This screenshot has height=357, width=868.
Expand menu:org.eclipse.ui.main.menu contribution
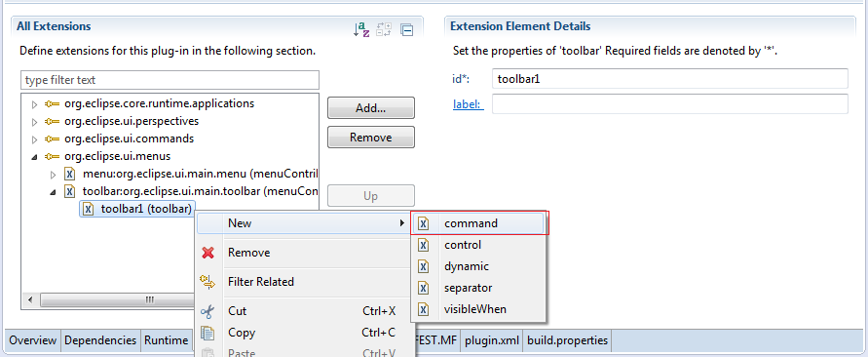pyautogui.click(x=54, y=175)
